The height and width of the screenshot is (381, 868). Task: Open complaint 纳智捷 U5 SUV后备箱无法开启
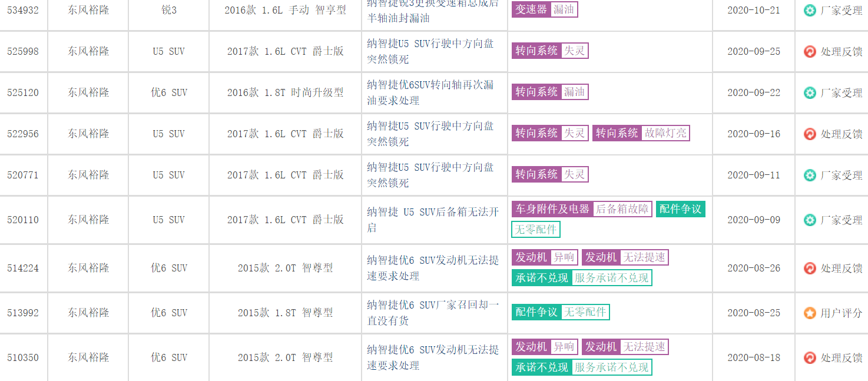tap(433, 220)
